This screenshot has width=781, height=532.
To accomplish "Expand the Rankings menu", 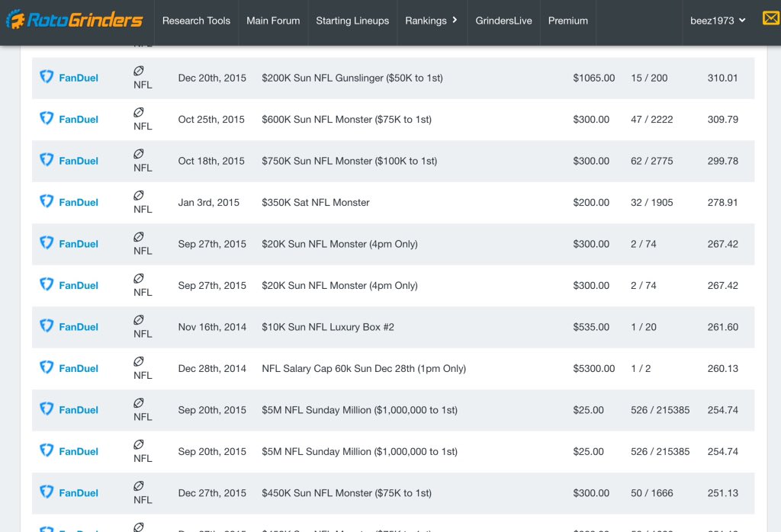I will (432, 21).
